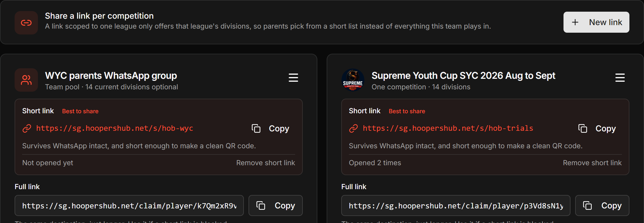Viewport: 644px width, 223px height.
Task: Click the Best to share badge on the Supreme card
Action: (407, 111)
